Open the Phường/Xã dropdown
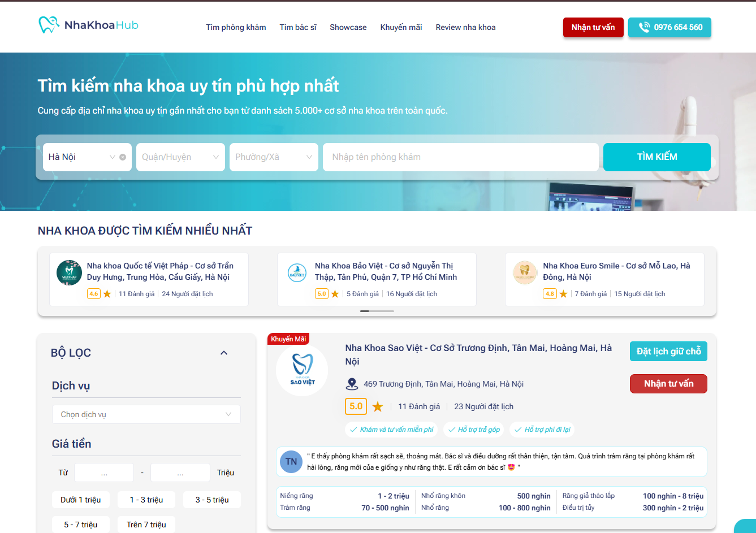The image size is (756, 533). (x=274, y=157)
